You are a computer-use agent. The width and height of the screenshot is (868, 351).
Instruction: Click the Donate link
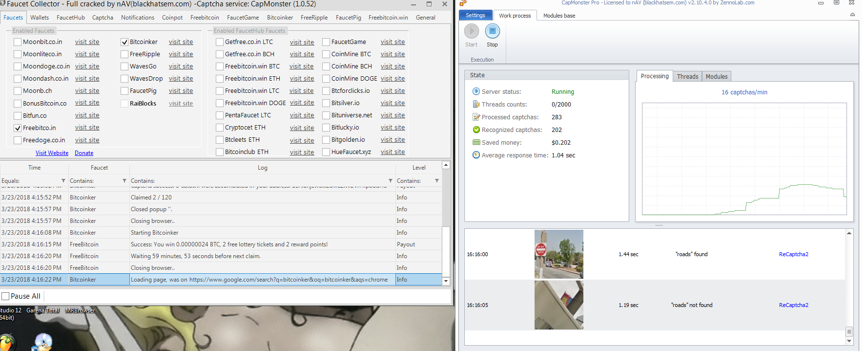(84, 153)
